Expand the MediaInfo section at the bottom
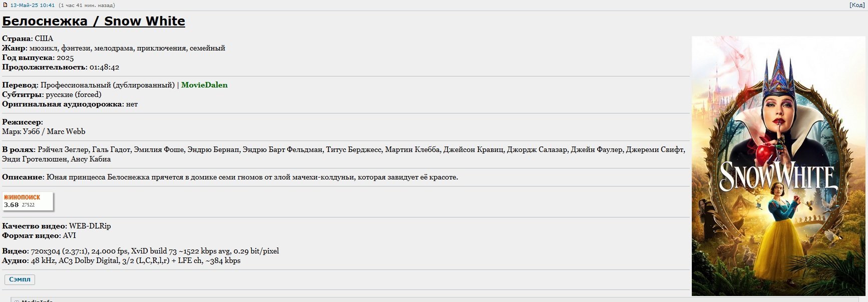The width and height of the screenshot is (868, 302). click(x=33, y=300)
